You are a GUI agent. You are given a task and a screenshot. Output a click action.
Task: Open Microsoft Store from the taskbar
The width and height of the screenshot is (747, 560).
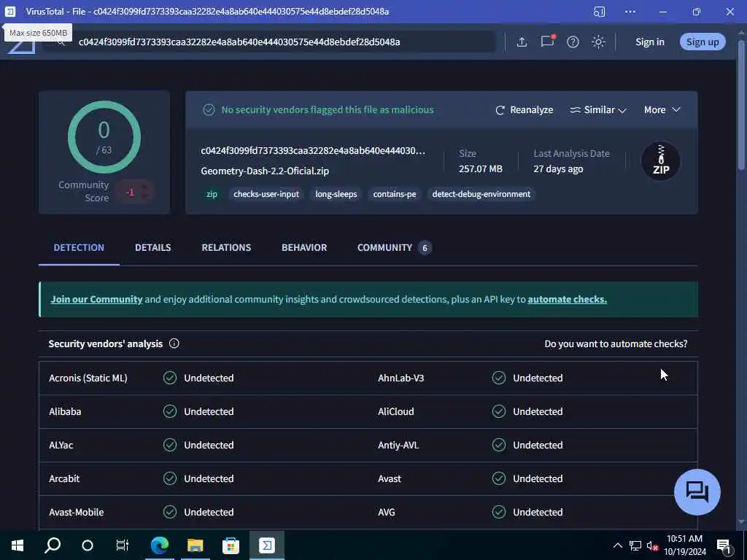click(231, 545)
